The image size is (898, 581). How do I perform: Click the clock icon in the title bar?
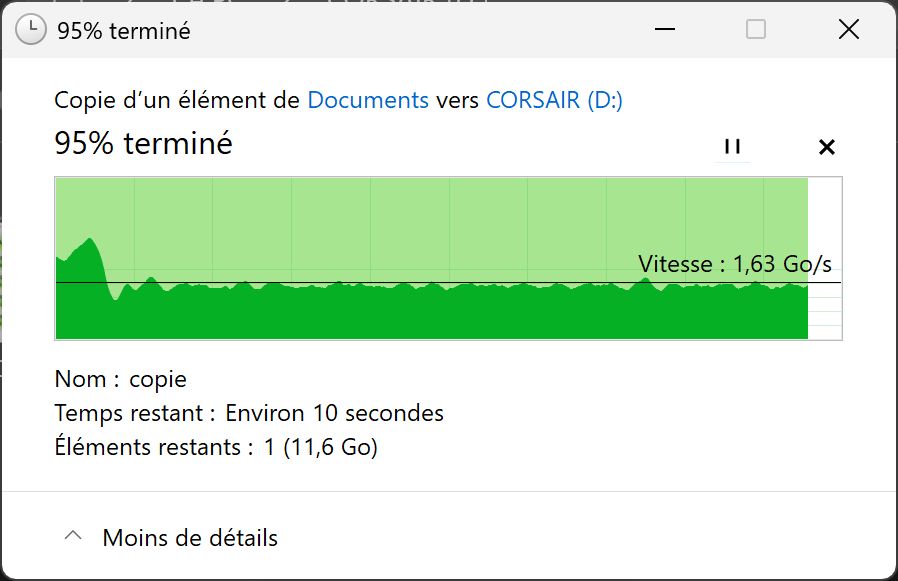pyautogui.click(x=32, y=30)
